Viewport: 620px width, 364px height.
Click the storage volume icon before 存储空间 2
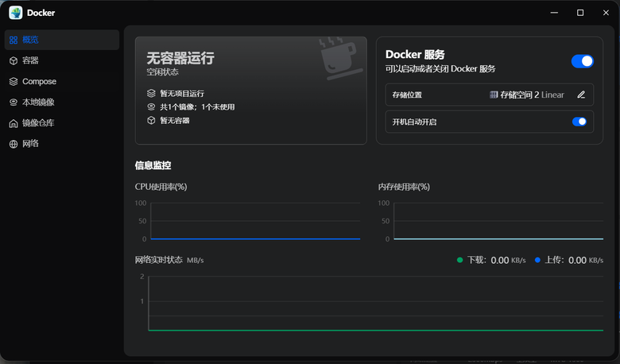(x=494, y=95)
